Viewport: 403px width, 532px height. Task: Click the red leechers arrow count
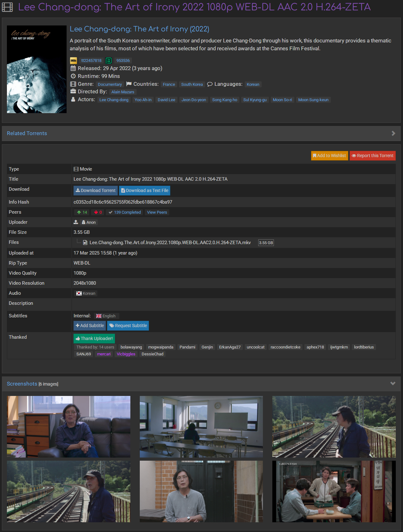pyautogui.click(x=98, y=212)
